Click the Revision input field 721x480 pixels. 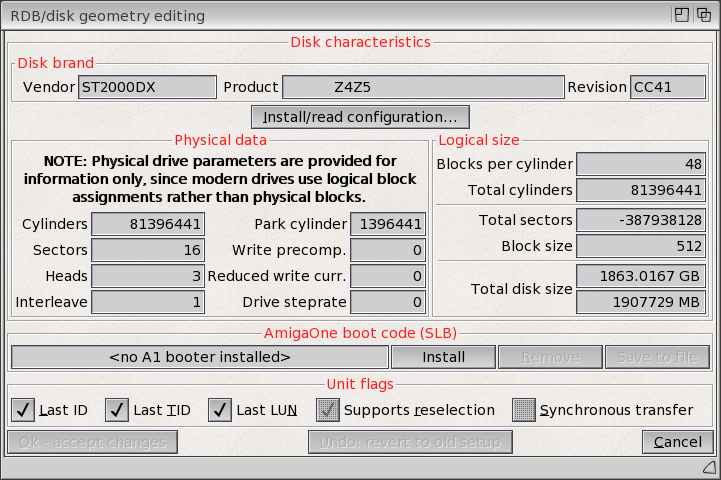(667, 87)
